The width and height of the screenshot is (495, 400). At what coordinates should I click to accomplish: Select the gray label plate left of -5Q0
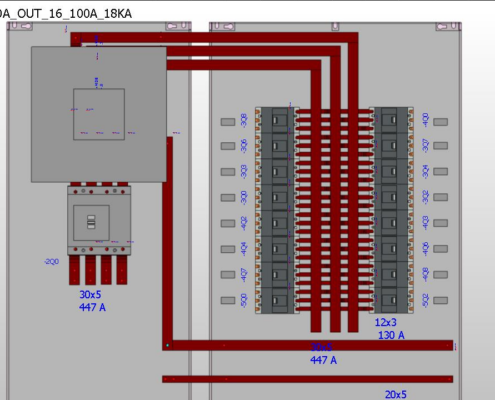[228, 300]
